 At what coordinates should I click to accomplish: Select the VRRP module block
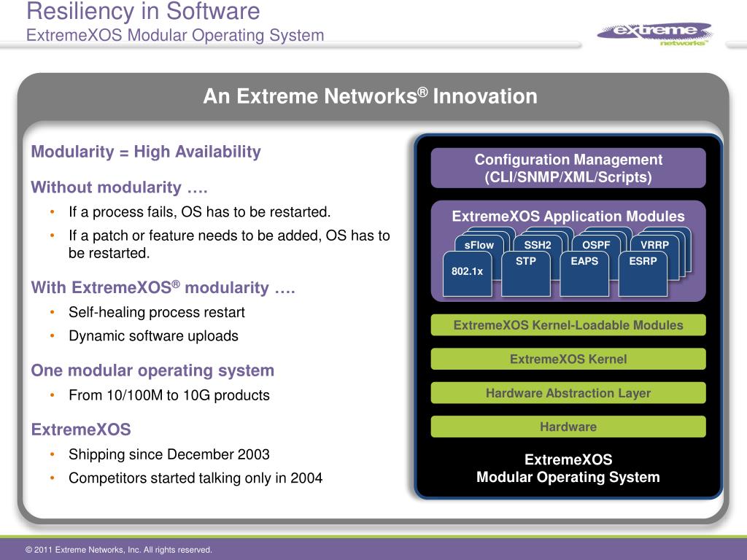pos(654,245)
